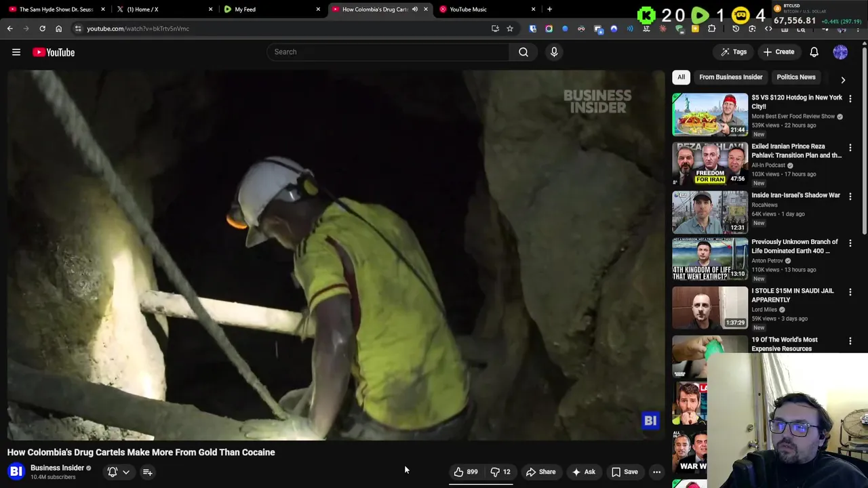Screen dimensions: 868x488
Task: Open more actions menu below video
Action: tap(656, 472)
